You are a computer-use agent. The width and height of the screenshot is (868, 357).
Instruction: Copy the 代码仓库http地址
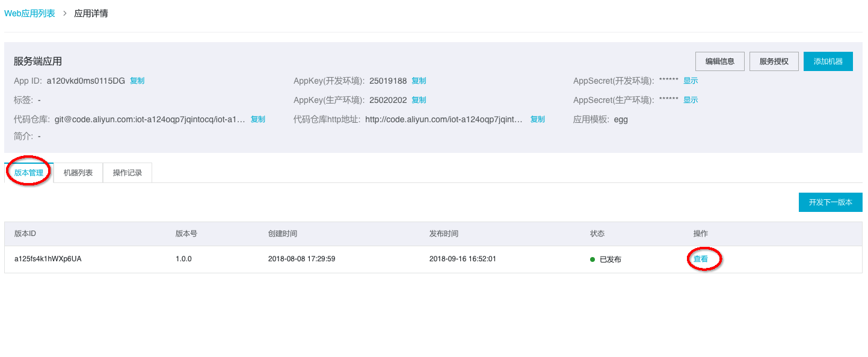click(537, 119)
